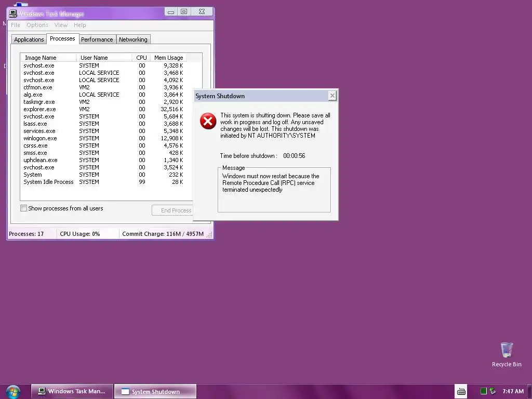Select the services.exe process row
Screen dimensions: 532x399
click(x=103, y=131)
